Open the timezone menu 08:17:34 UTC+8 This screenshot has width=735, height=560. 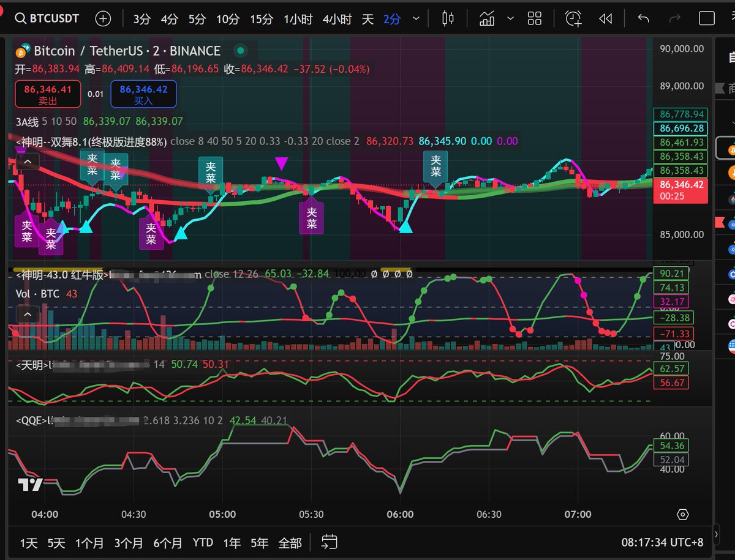click(662, 542)
